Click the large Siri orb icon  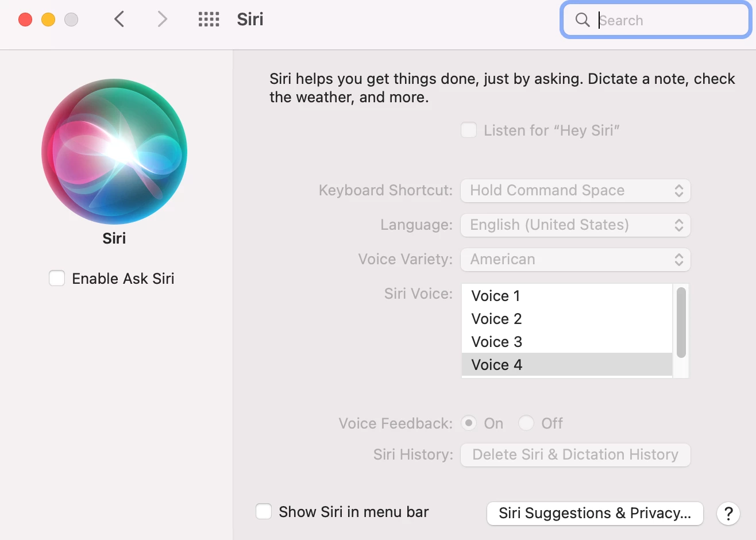click(x=114, y=152)
